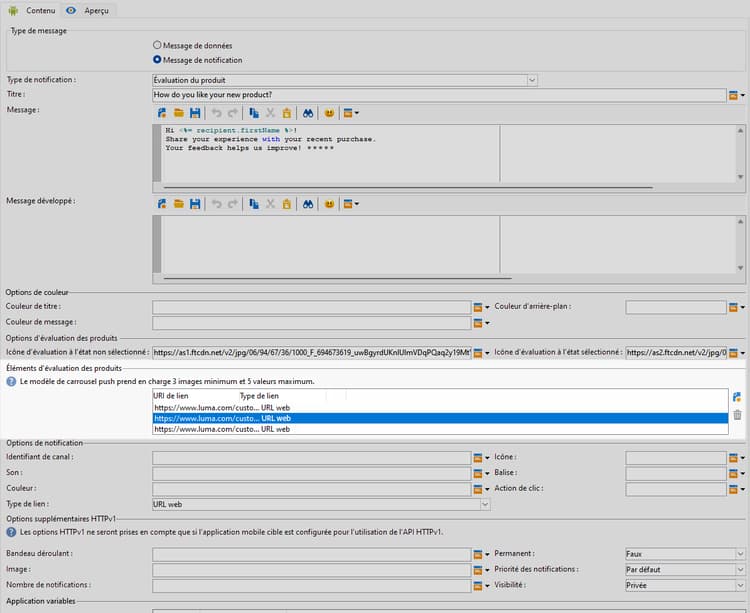Open folder icon in Message toolbar
The height and width of the screenshot is (613, 750).
179,114
